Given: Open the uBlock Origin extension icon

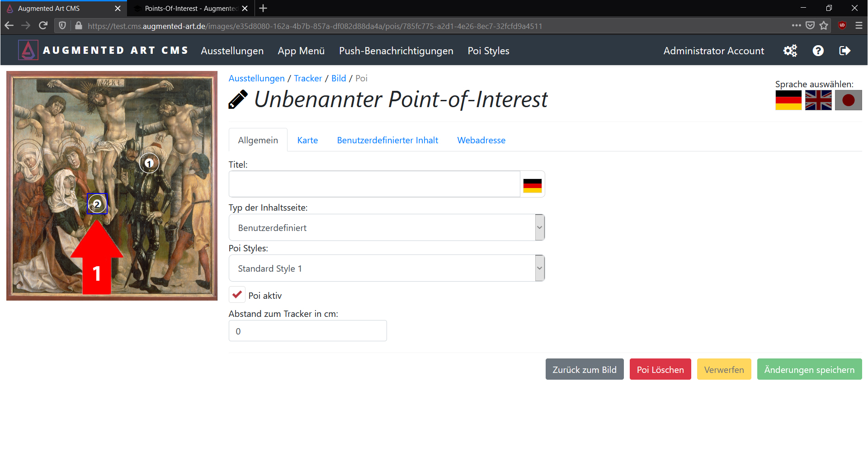Looking at the screenshot, I should pos(842,26).
